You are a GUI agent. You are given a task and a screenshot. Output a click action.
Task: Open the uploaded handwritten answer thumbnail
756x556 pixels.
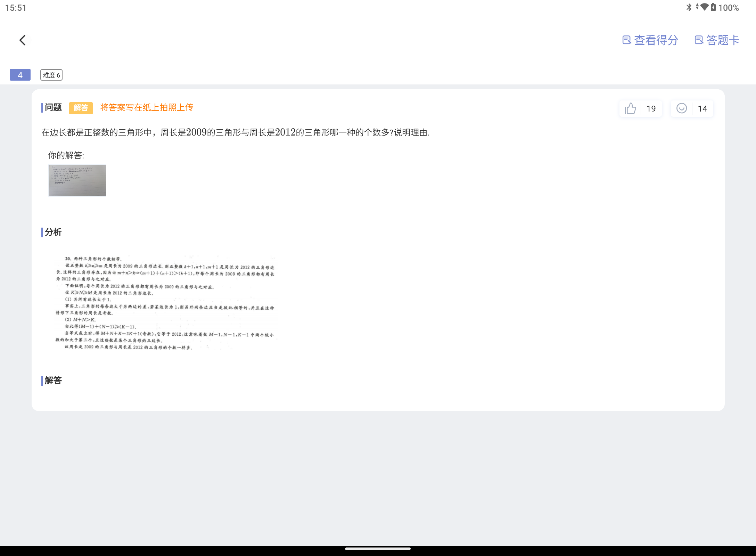tap(77, 180)
